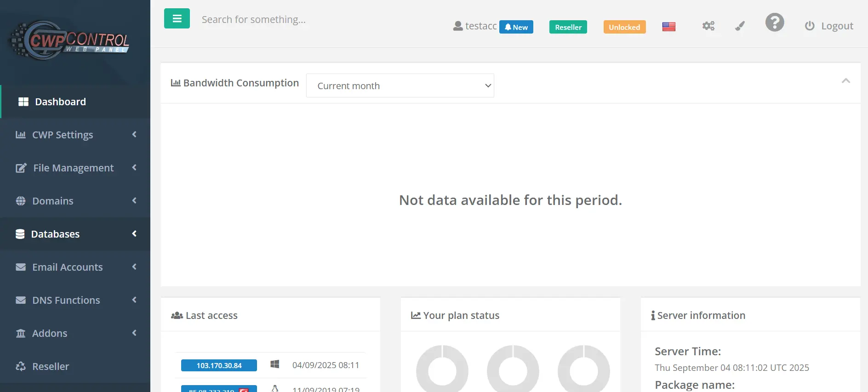Open the File Management menu

click(x=75, y=168)
